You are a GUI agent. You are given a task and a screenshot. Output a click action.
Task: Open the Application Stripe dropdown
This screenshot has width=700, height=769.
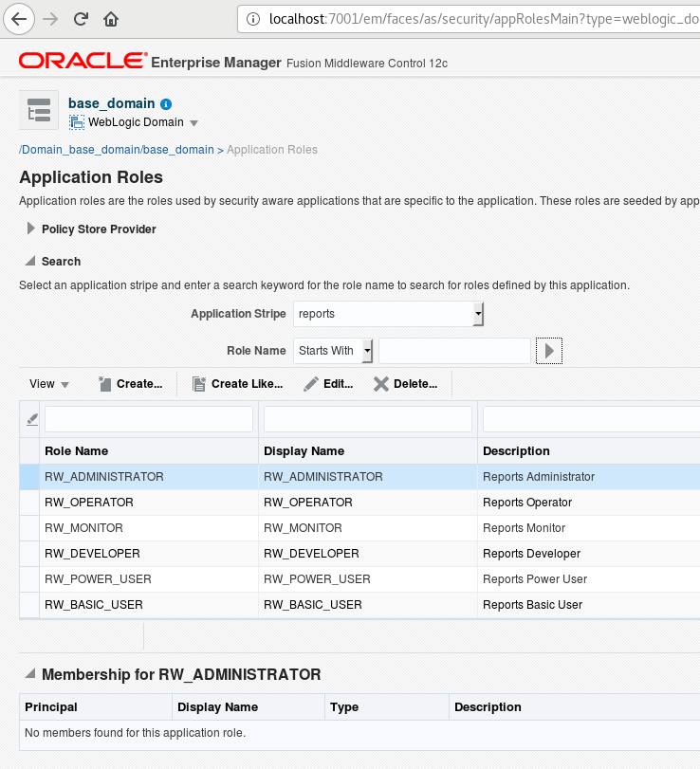tap(477, 314)
